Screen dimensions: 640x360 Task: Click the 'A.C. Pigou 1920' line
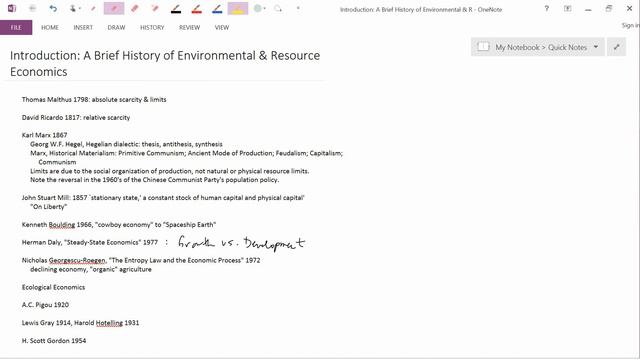click(x=45, y=305)
